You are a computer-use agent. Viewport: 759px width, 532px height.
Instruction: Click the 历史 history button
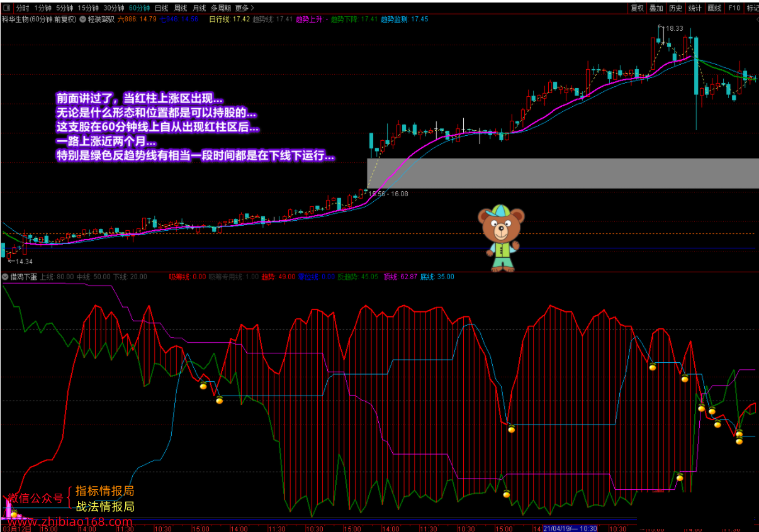pos(675,8)
